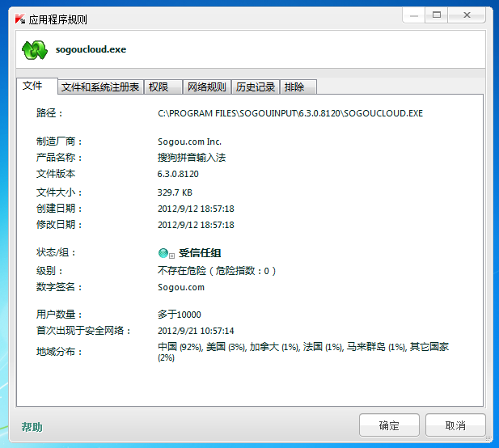Click the 用户数量： label
The height and width of the screenshot is (448, 499).
(59, 315)
